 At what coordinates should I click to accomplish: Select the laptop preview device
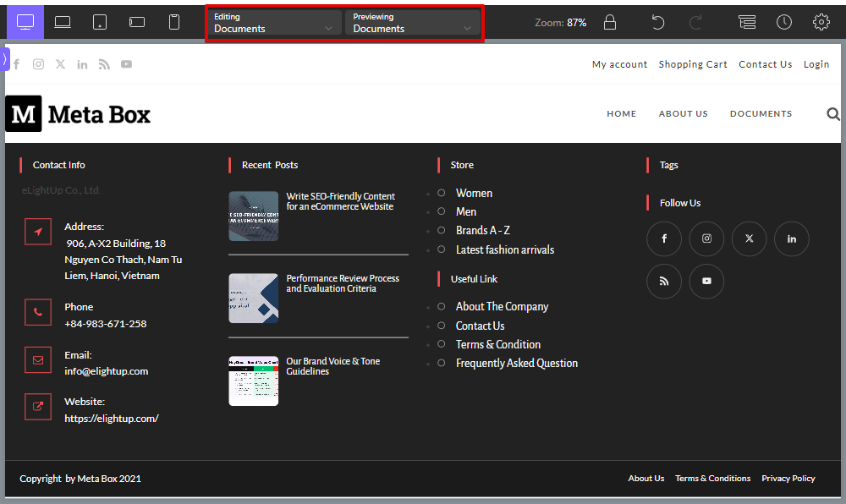[x=63, y=21]
